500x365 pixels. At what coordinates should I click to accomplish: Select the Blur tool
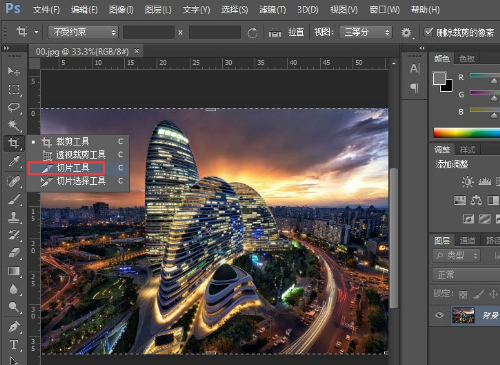pyautogui.click(x=14, y=289)
